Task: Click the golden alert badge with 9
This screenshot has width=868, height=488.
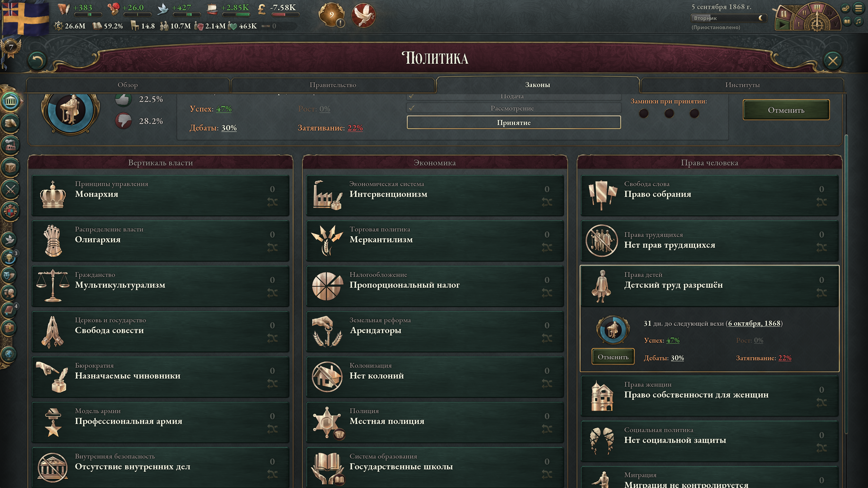Action: click(331, 15)
